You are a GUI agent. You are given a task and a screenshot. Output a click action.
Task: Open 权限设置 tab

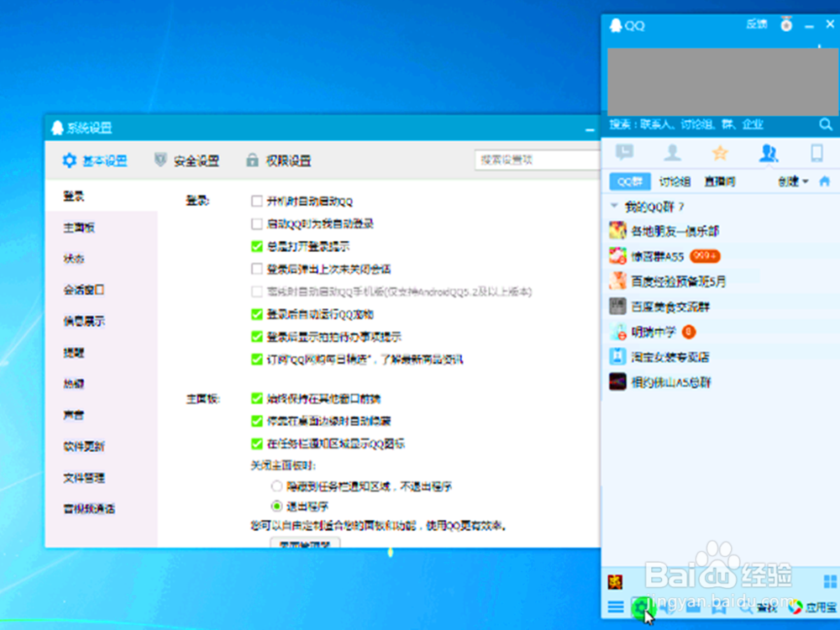(279, 160)
